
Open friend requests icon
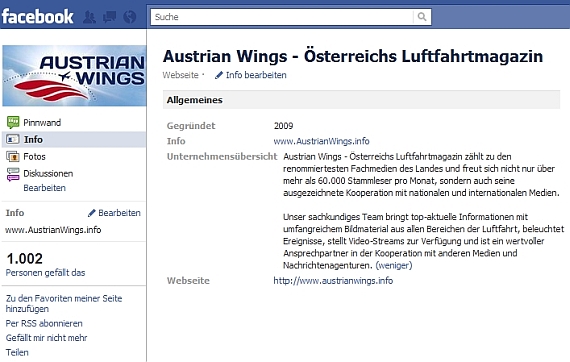pos(89,17)
